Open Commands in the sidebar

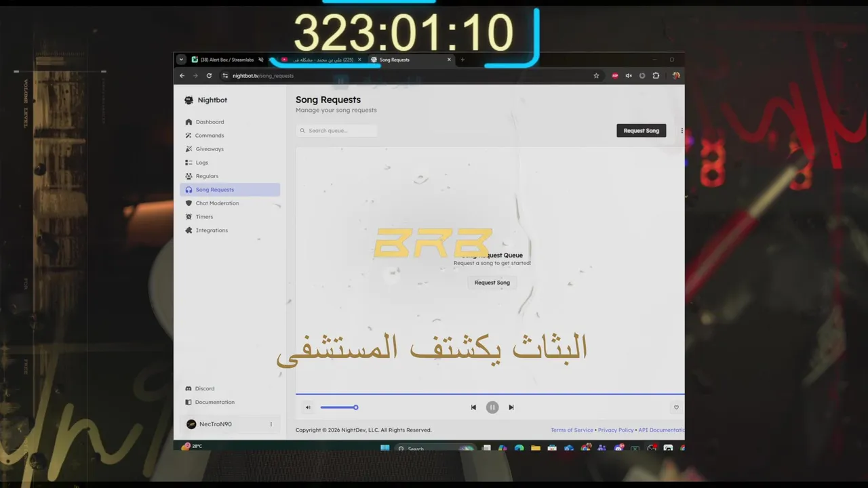(230, 136)
